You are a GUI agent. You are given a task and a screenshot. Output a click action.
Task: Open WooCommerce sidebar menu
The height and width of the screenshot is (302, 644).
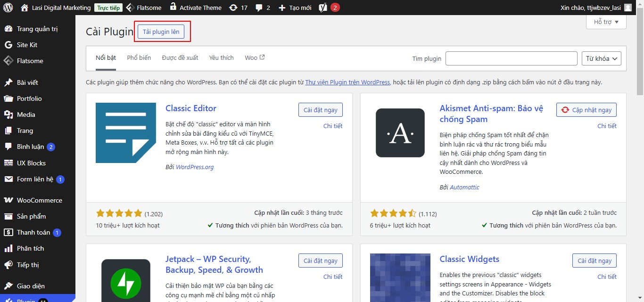tap(39, 200)
